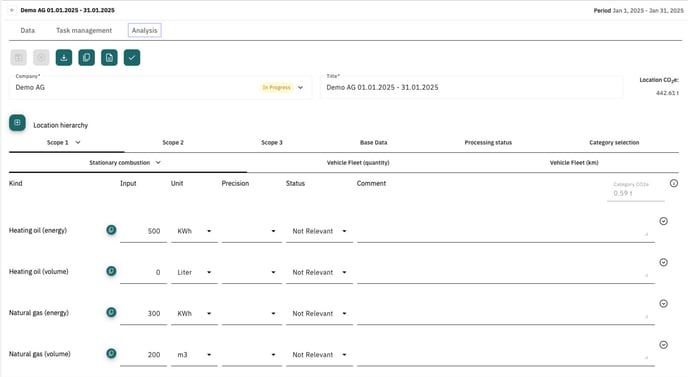Select the Vehicle Fleet (km) tab
Screen dimensions: 688x377
pos(574,163)
